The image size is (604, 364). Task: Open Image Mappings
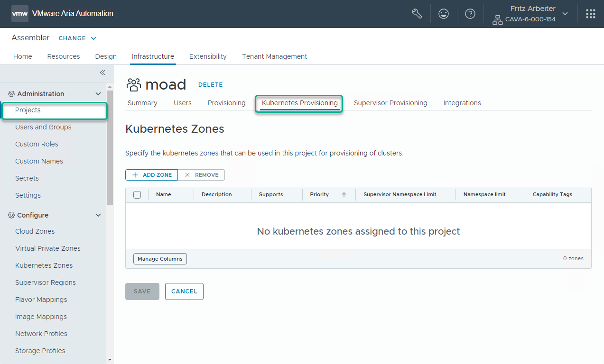41,317
